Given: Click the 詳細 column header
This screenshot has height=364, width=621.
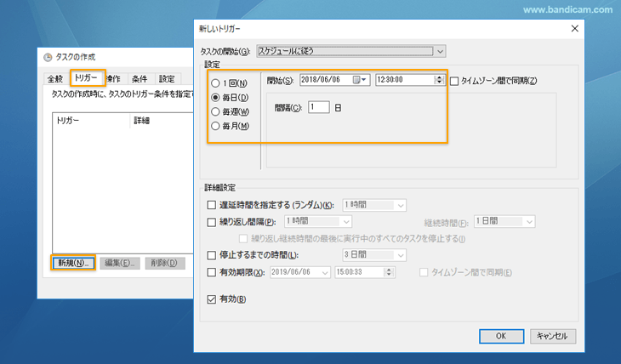Looking at the screenshot, I should click(x=162, y=121).
